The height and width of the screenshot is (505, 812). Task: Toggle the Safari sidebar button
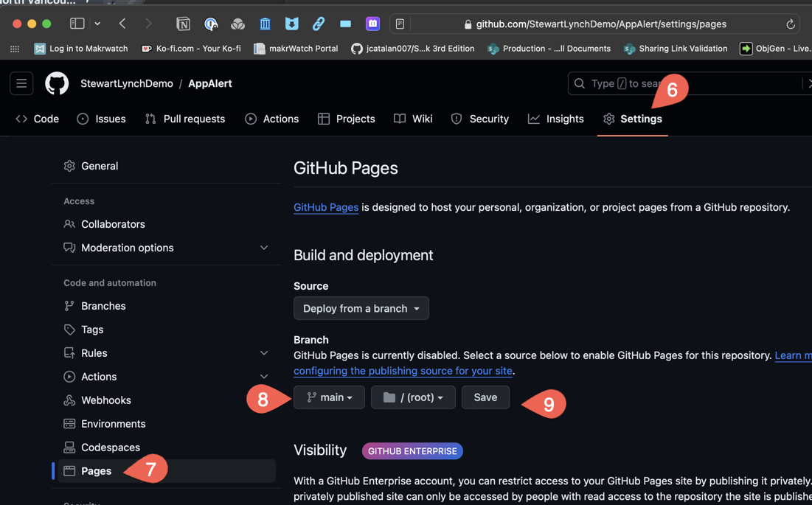click(x=77, y=24)
